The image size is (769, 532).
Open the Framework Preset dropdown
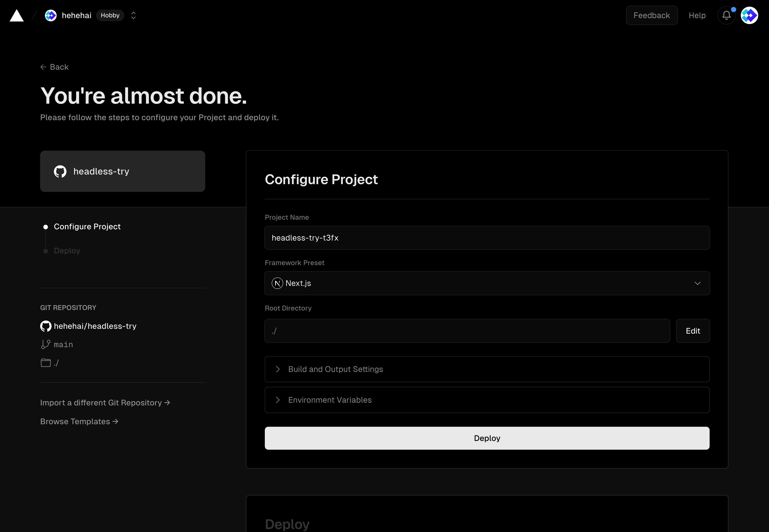[487, 283]
